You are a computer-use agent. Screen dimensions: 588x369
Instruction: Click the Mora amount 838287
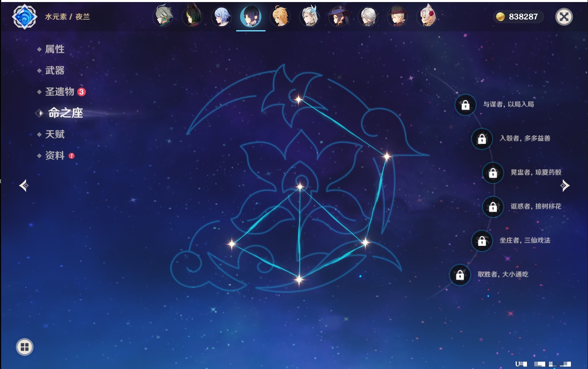pyautogui.click(x=523, y=17)
